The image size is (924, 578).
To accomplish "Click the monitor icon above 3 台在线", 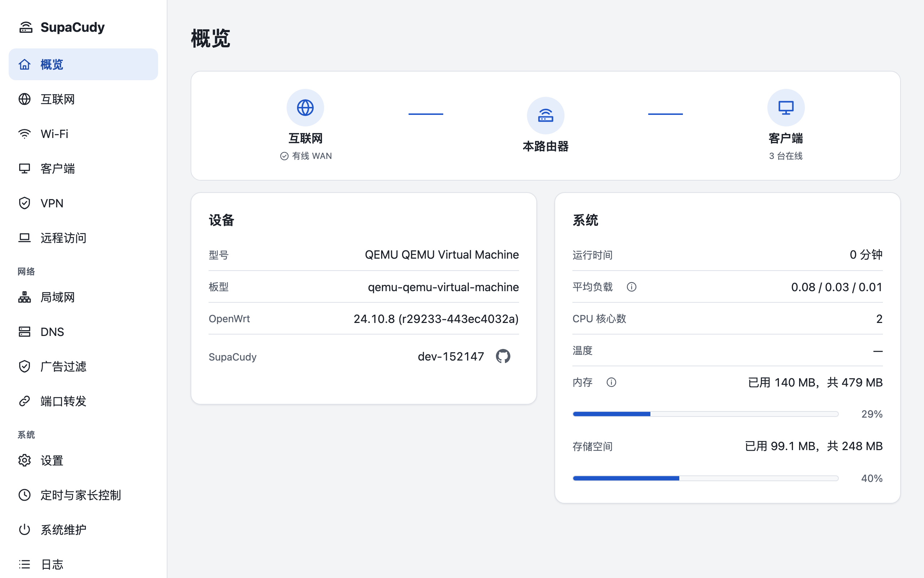I will tap(786, 108).
